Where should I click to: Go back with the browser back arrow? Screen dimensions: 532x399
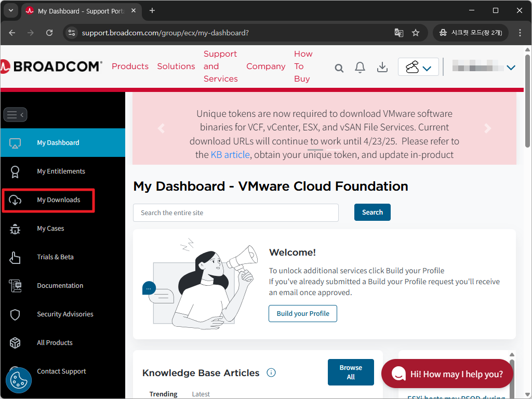[12, 33]
